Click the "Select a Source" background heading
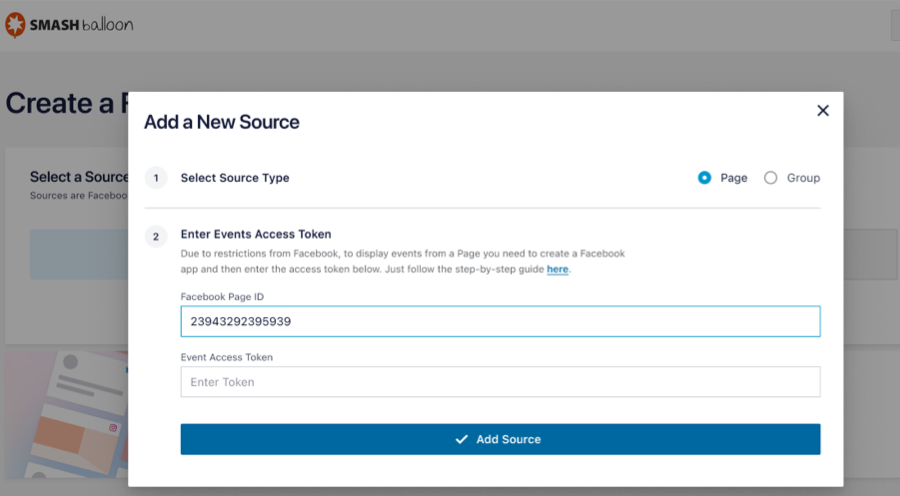 point(79,177)
